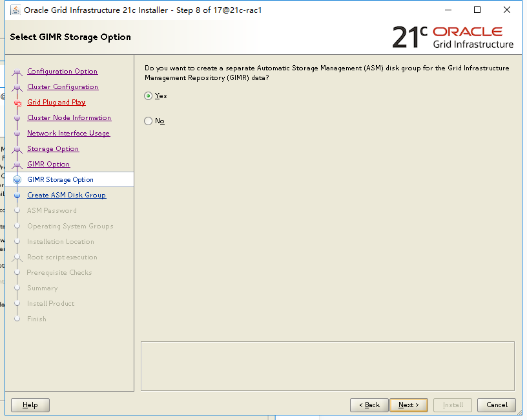Maximize the installer window
The height and width of the screenshot is (420, 527).
coord(477,10)
